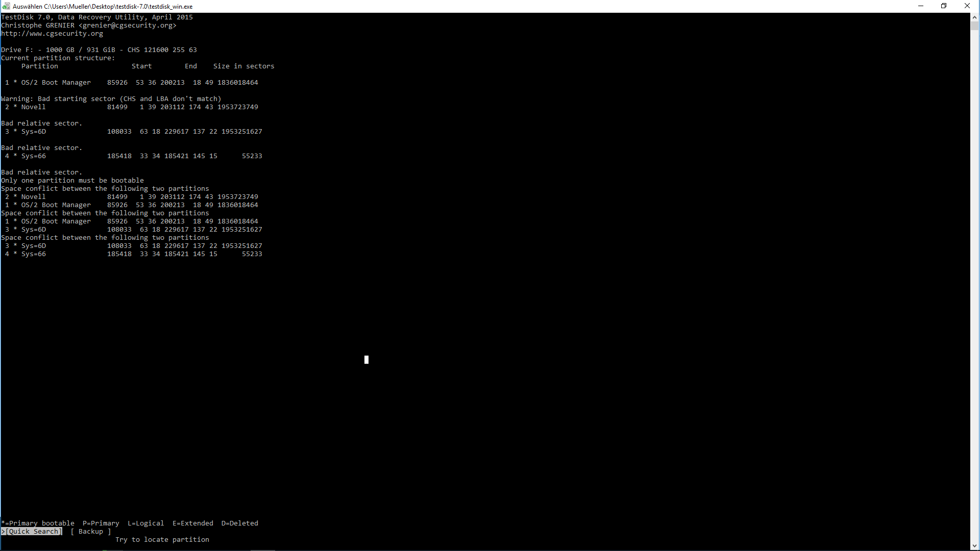The image size is (980, 551).
Task: Click the console window icon in title bar
Action: (x=6, y=6)
